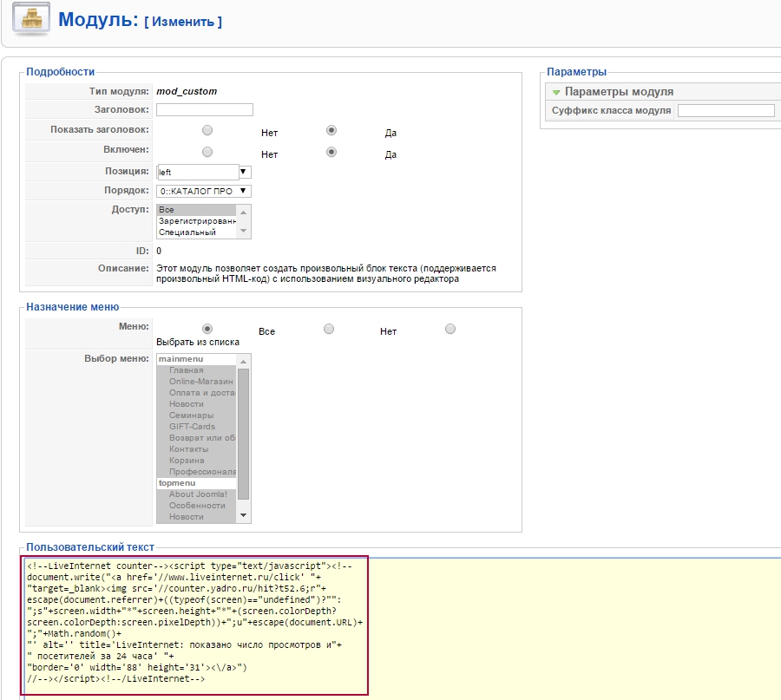781x700 pixels.
Task: Focus the Заголовок text field
Action: [x=205, y=109]
